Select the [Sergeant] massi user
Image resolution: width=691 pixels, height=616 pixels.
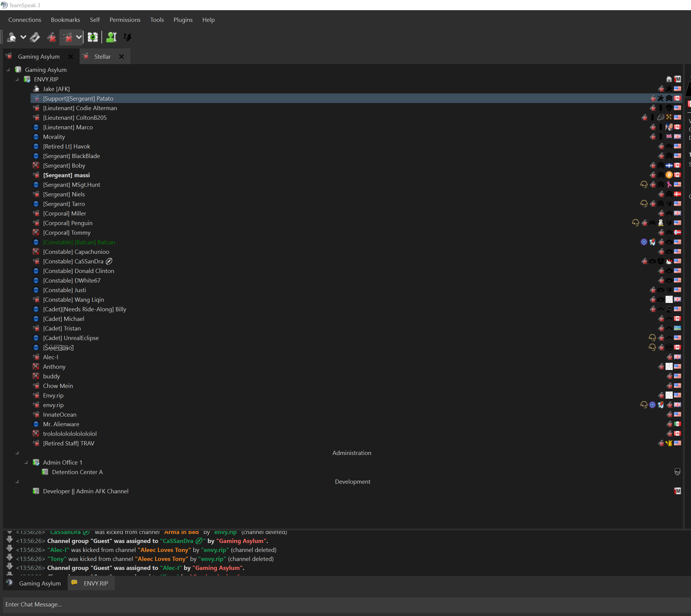pos(66,175)
